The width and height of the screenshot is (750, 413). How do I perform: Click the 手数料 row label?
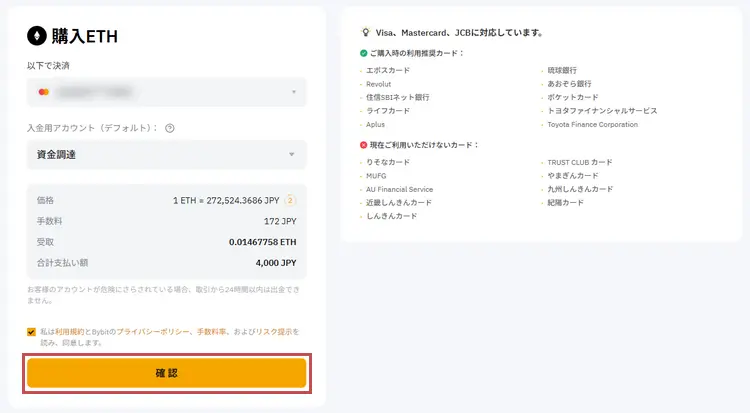(50, 221)
